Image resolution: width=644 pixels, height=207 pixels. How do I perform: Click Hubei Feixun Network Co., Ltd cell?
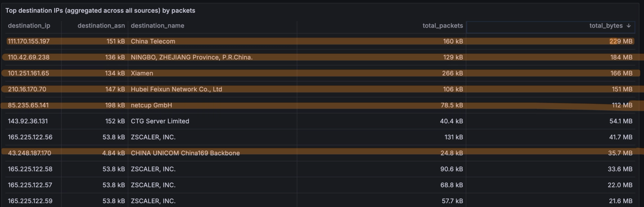[176, 89]
